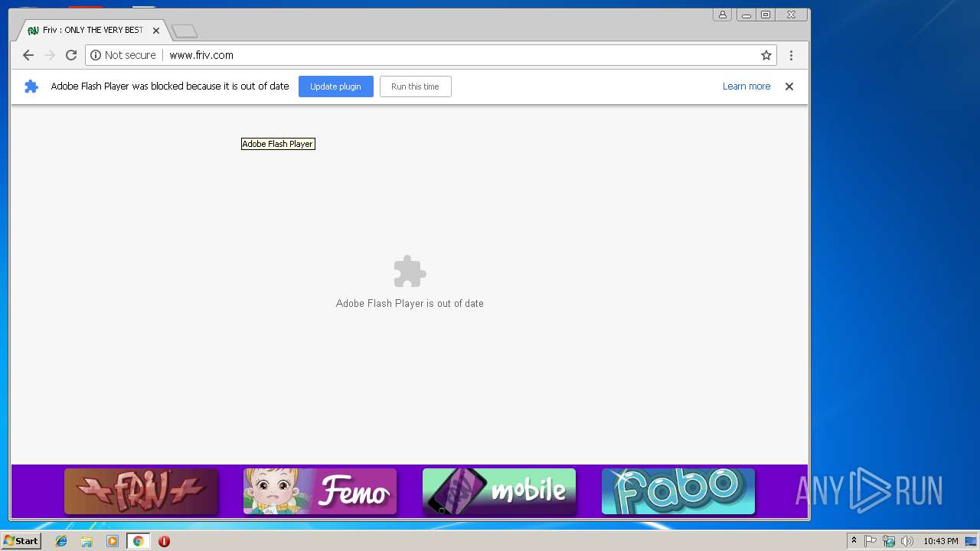Open the Learn more link
This screenshot has width=980, height=551.
(x=746, y=86)
